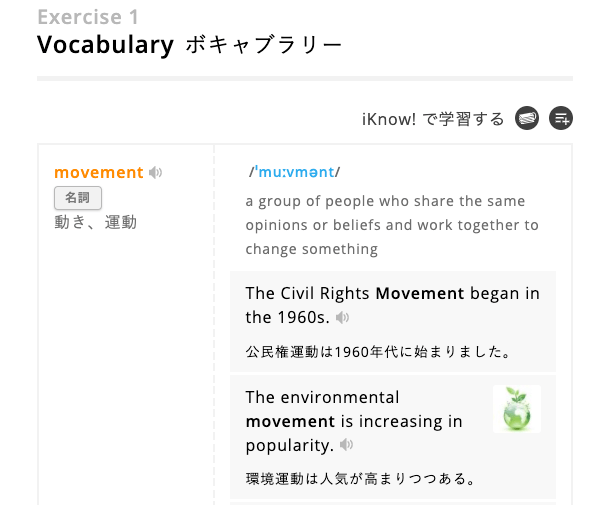Click the orange word movement
The width and height of the screenshot is (608, 505).
(x=99, y=173)
